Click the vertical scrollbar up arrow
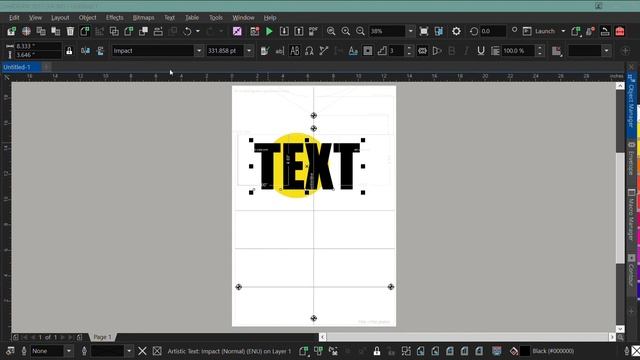The height and width of the screenshot is (360, 640). [620, 86]
